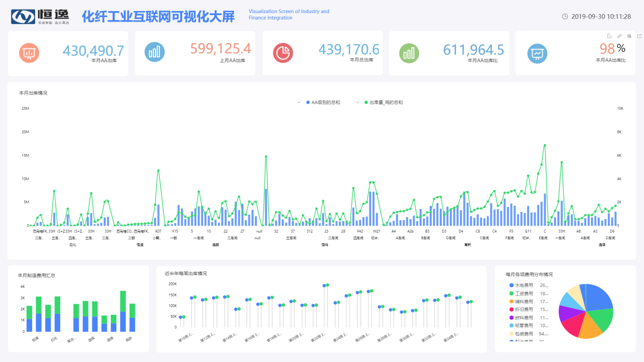This screenshot has width=644, height=362.
Task: Hide the 水电费用 slice via its legend entry
Action: pos(523,285)
